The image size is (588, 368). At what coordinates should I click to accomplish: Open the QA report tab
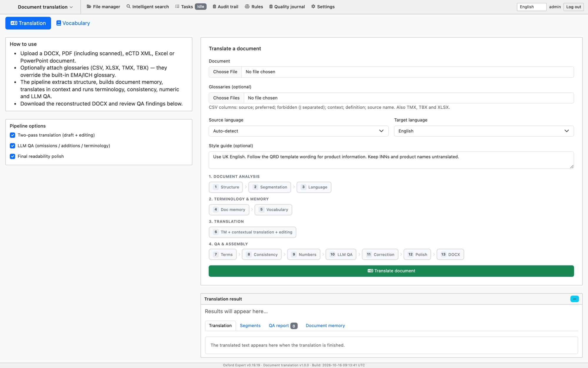pyautogui.click(x=283, y=326)
